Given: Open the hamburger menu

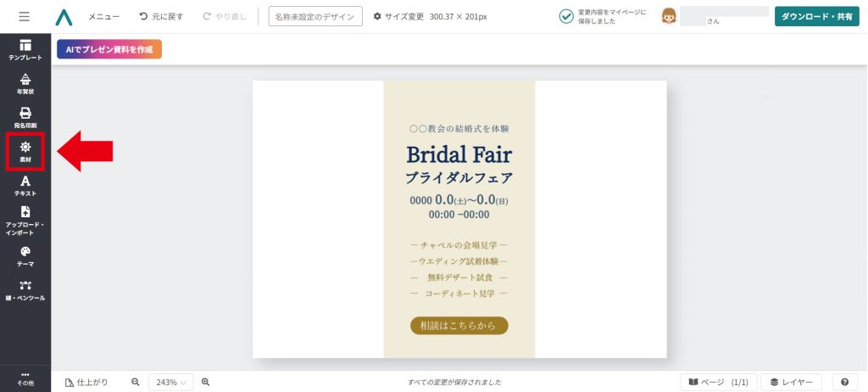Looking at the screenshot, I should [25, 17].
